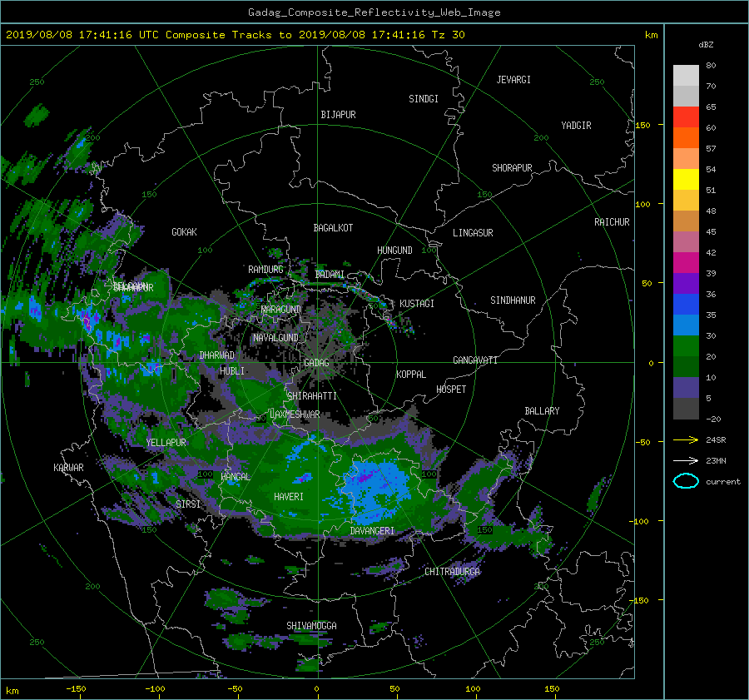Click the 0 tick on bottom km axis
The height and width of the screenshot is (700, 749).
tap(317, 689)
